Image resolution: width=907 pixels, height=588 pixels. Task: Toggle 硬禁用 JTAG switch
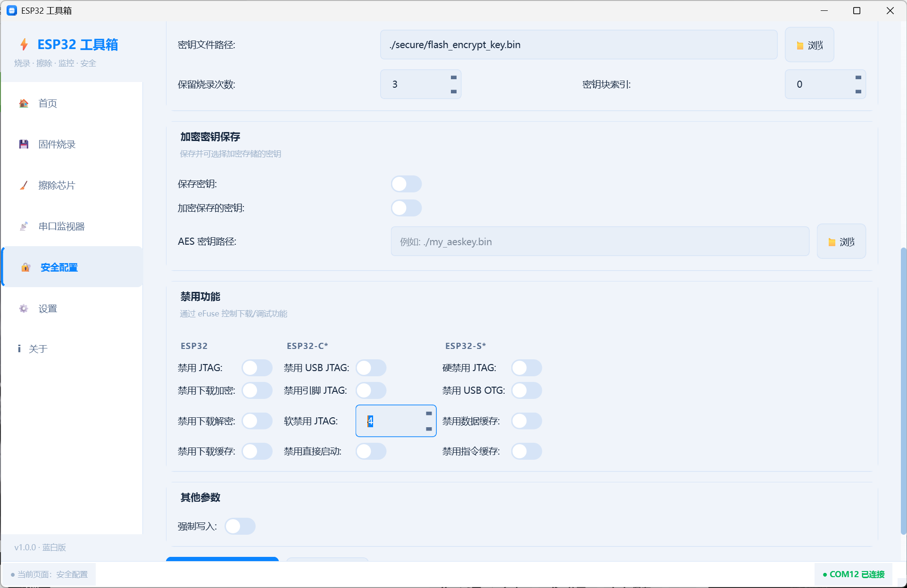(x=526, y=368)
